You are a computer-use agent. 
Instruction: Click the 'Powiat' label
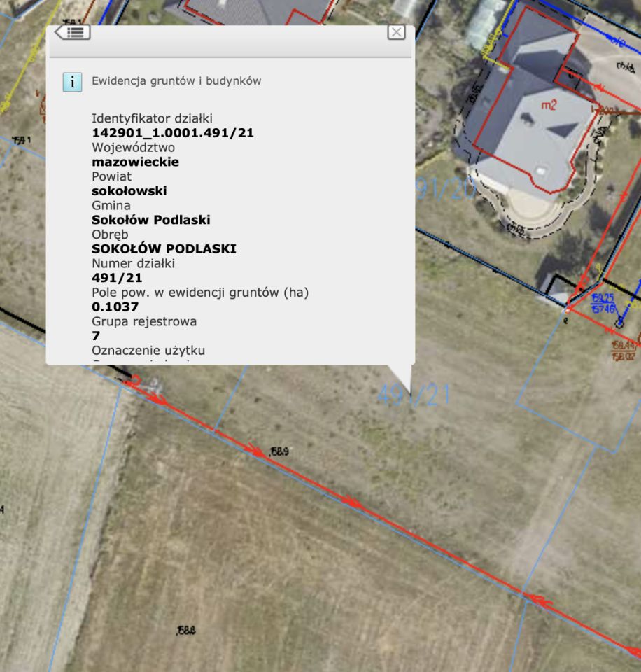(x=111, y=176)
